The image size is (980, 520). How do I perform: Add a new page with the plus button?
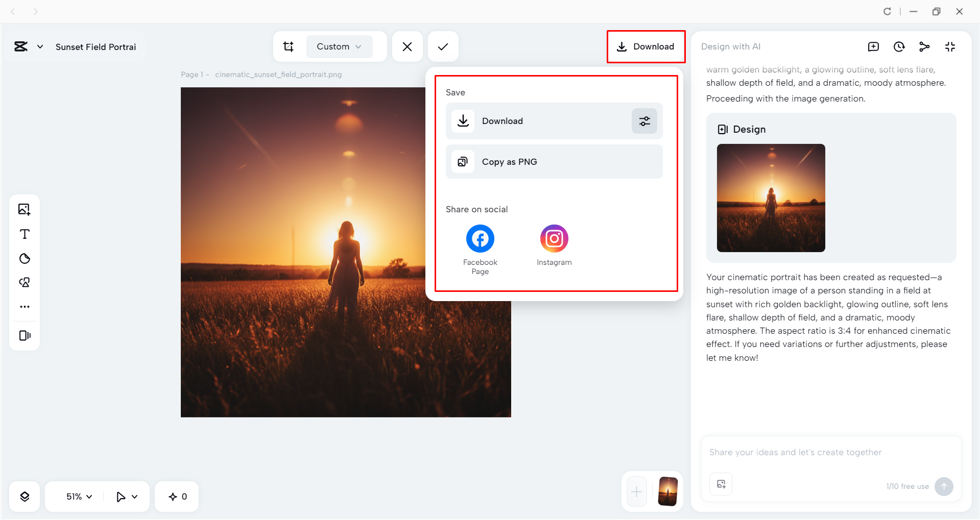[636, 492]
